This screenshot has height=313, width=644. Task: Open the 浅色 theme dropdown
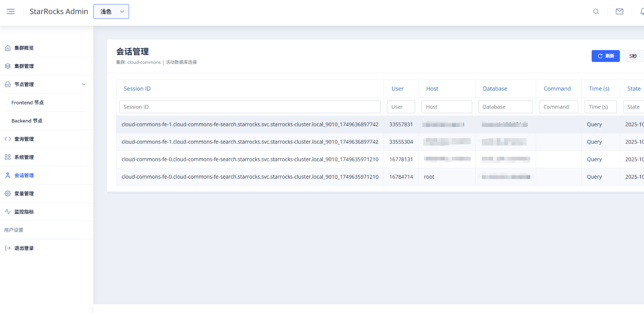click(111, 11)
